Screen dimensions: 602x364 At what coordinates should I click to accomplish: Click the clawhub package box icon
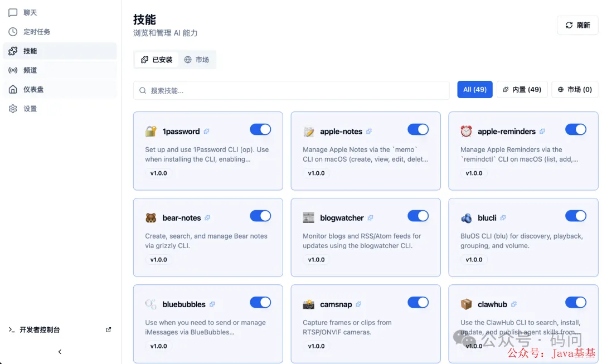466,304
